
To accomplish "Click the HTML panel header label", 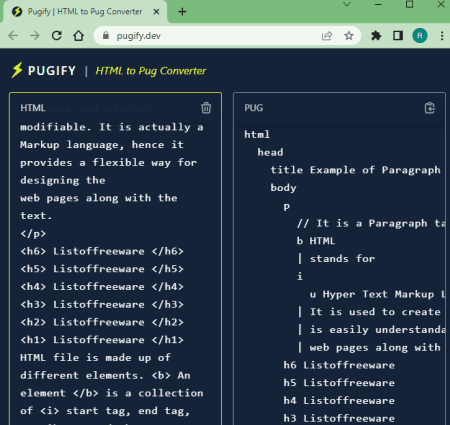I will 33,108.
